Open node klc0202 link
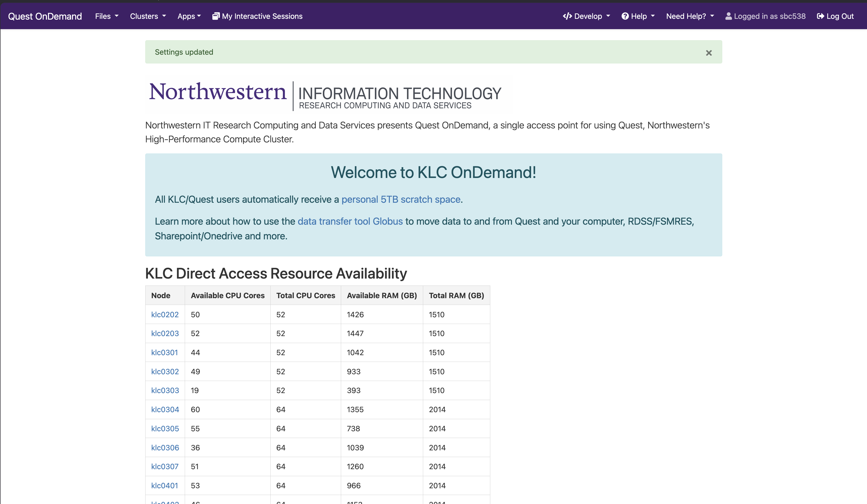The image size is (867, 504). 165,315
